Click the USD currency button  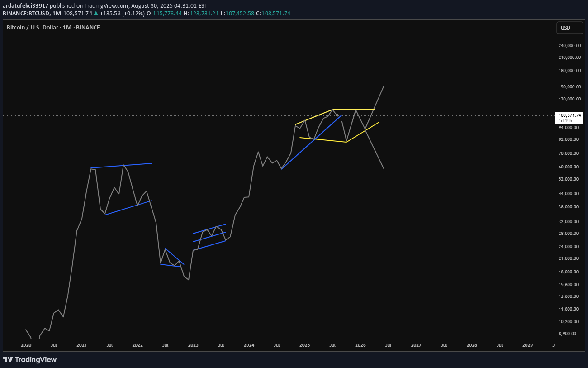[x=569, y=28]
